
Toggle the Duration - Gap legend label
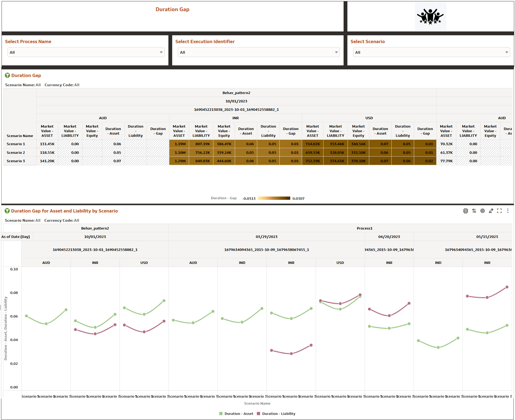pyautogui.click(x=224, y=198)
